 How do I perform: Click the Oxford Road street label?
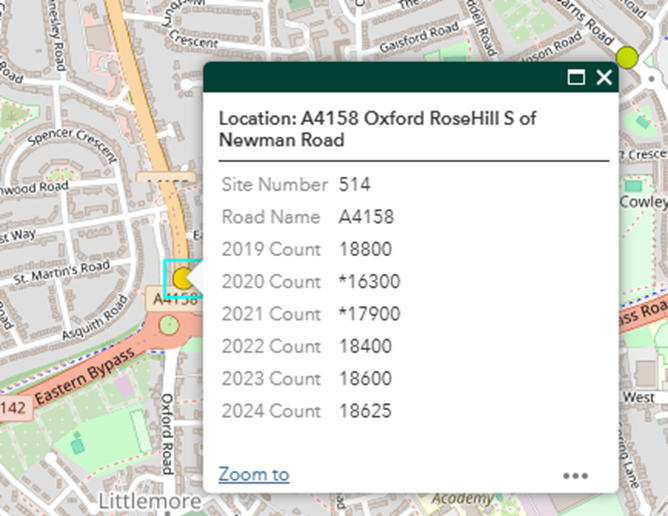(168, 432)
